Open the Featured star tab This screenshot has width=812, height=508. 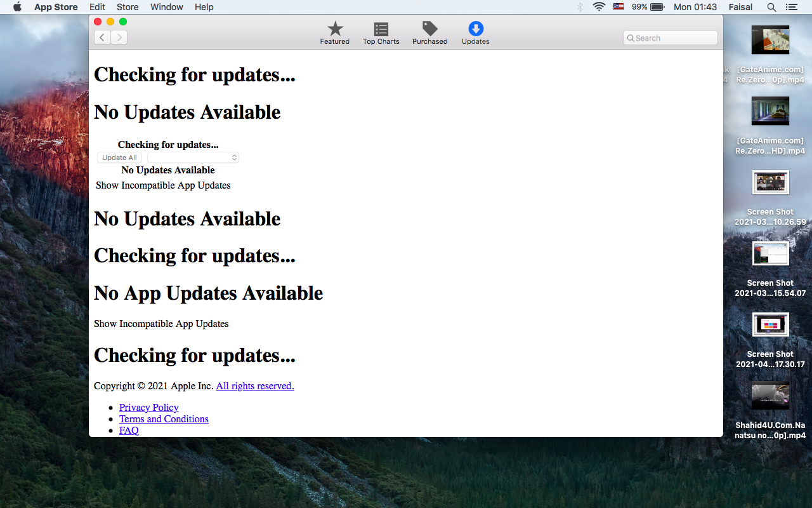(334, 33)
